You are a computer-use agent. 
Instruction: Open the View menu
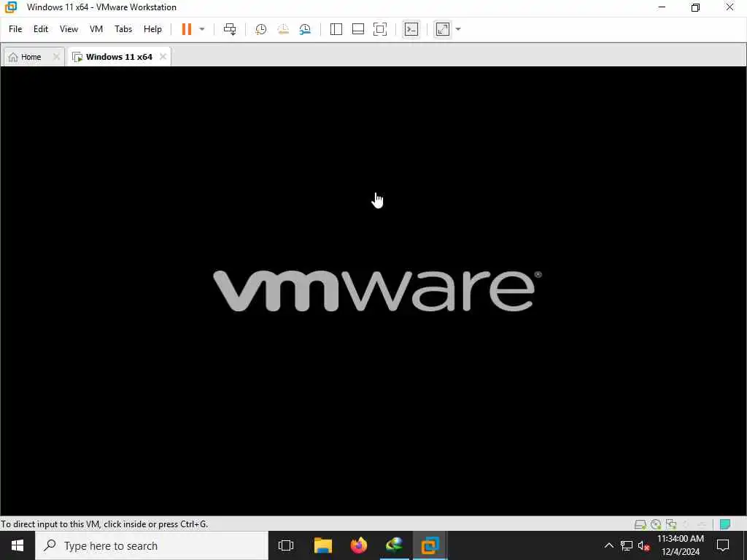pyautogui.click(x=69, y=29)
